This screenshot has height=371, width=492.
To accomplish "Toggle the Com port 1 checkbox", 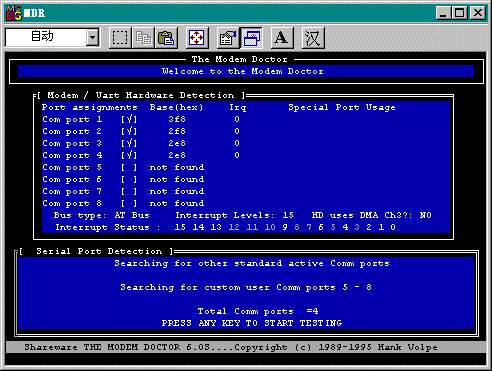I will (x=129, y=119).
